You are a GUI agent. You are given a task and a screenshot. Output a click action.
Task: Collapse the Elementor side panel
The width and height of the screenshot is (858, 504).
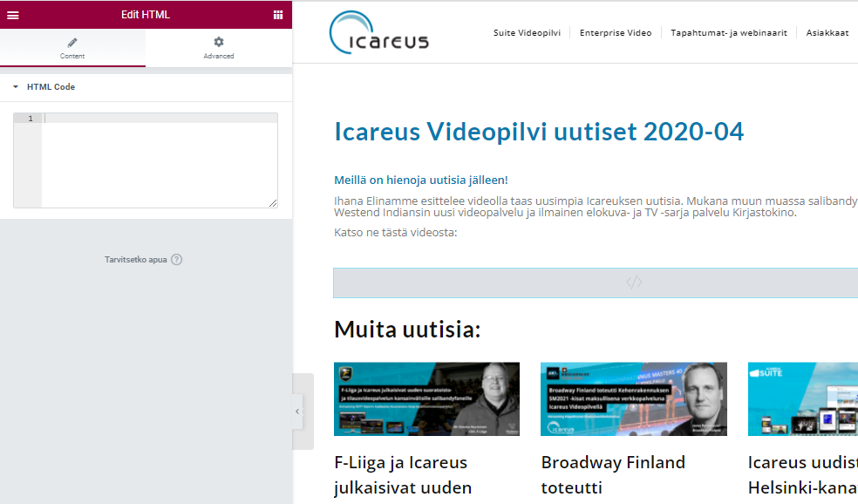(x=297, y=412)
